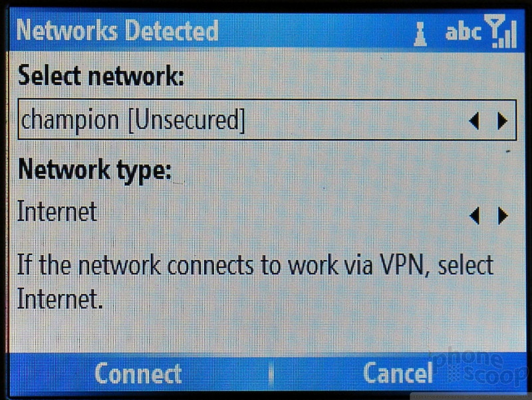Click the Networks Detected title bar
The image size is (532, 400).
click(266, 31)
